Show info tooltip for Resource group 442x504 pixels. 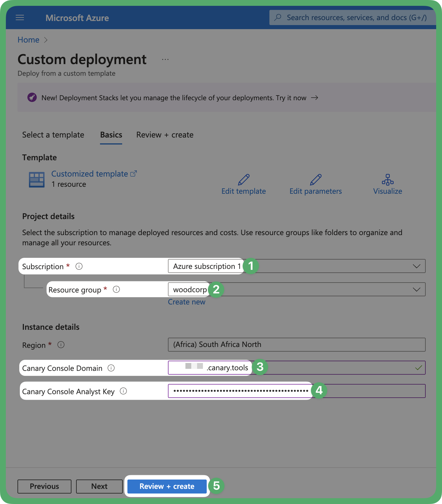pos(116,289)
